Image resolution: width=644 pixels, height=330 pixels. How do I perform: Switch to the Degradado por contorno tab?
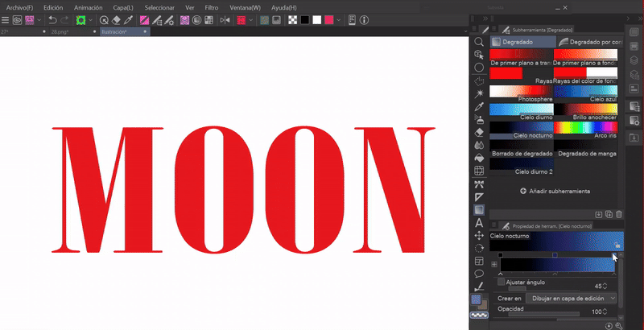point(590,42)
